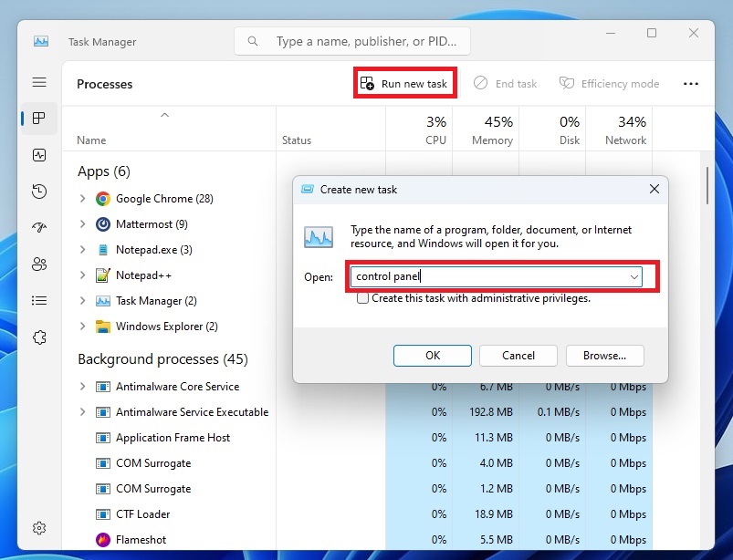This screenshot has width=733, height=560.
Task: Open Task Manager settings gear
Action: click(x=39, y=528)
